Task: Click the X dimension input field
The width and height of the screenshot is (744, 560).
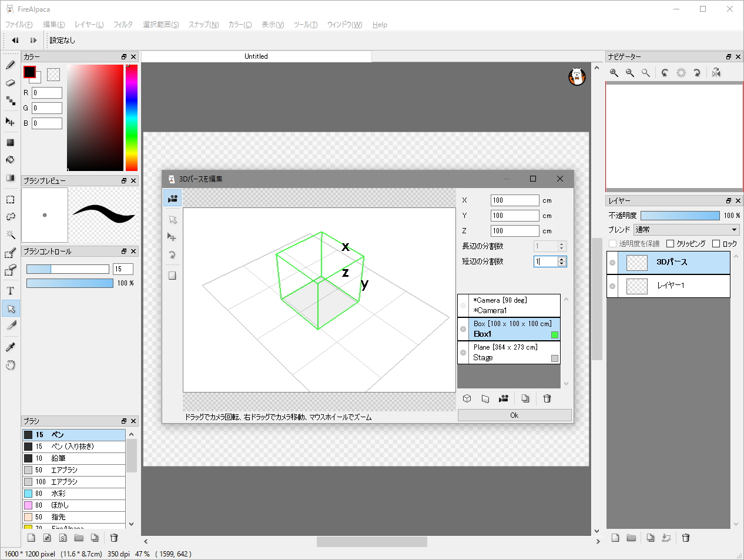Action: point(515,200)
